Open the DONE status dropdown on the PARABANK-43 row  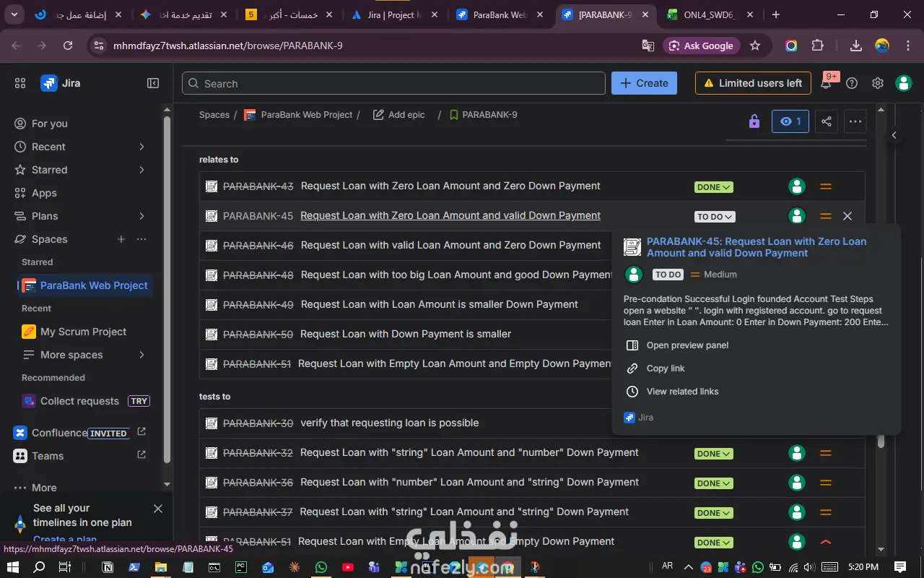pos(713,187)
